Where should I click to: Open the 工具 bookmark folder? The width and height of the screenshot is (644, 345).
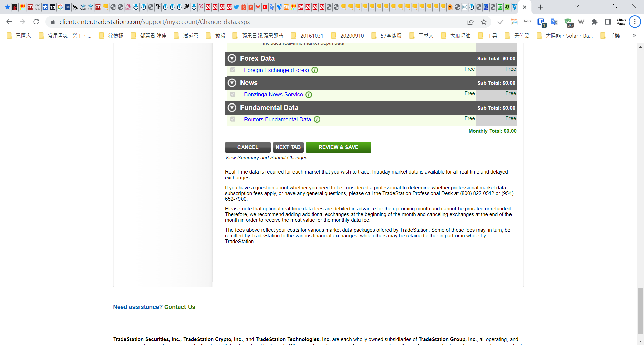(x=488, y=36)
